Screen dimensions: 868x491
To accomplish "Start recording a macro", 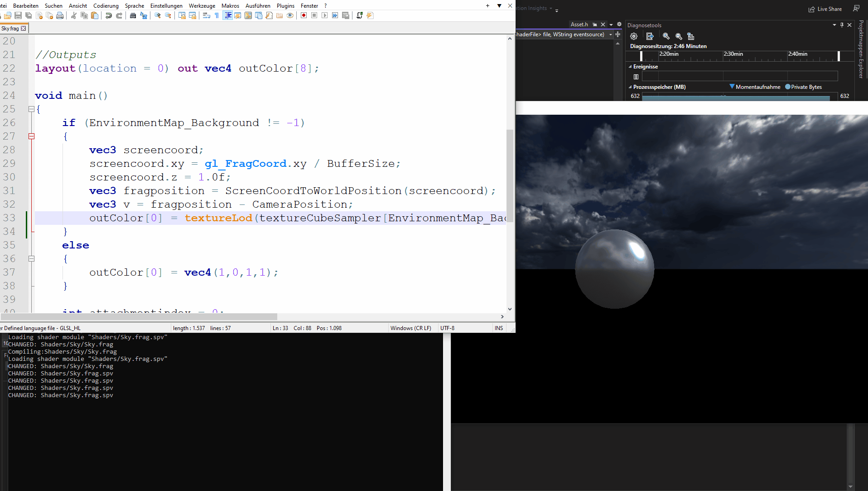I will (304, 15).
